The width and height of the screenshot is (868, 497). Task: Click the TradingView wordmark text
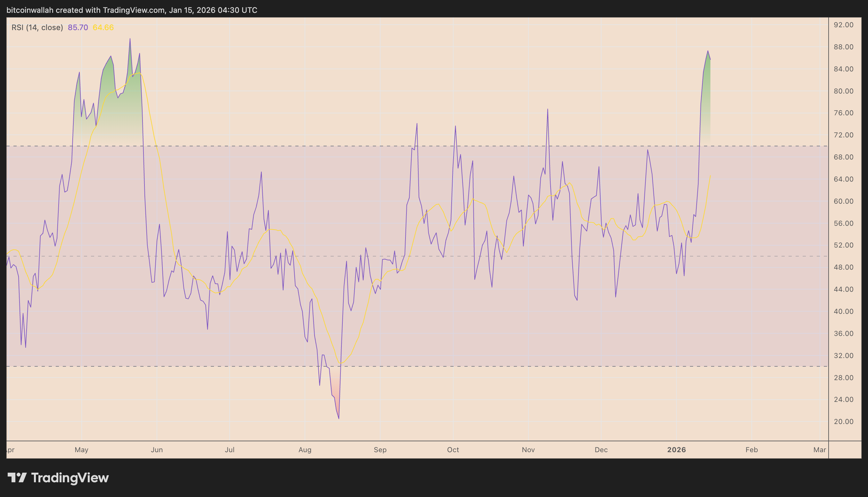click(70, 477)
